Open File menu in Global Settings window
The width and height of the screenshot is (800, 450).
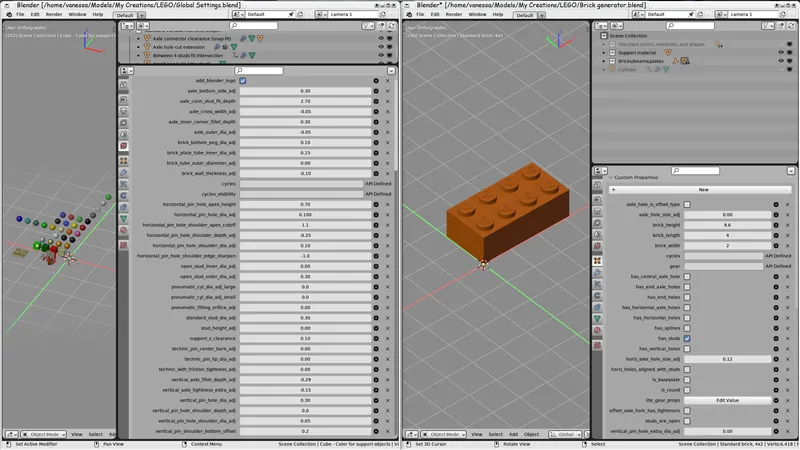click(20, 14)
